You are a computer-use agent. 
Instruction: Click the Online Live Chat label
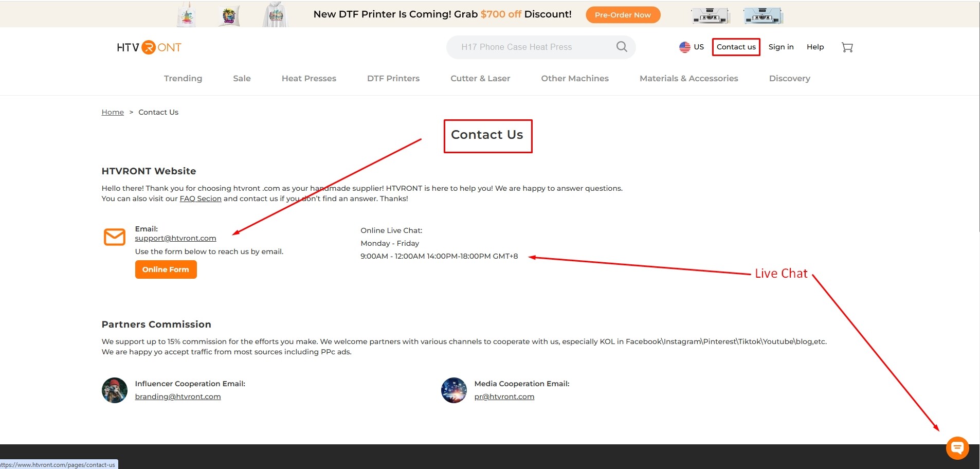[x=391, y=230]
